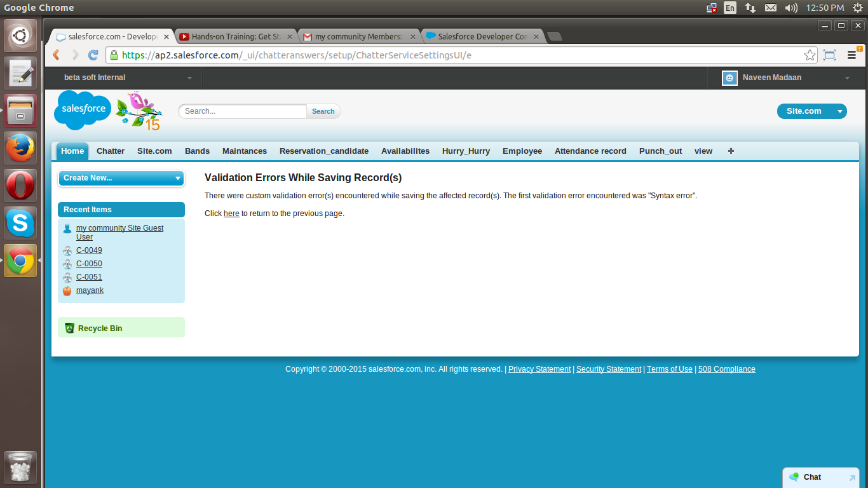The height and width of the screenshot is (488, 868).
Task: Open the Recycle Bin link
Action: (100, 329)
